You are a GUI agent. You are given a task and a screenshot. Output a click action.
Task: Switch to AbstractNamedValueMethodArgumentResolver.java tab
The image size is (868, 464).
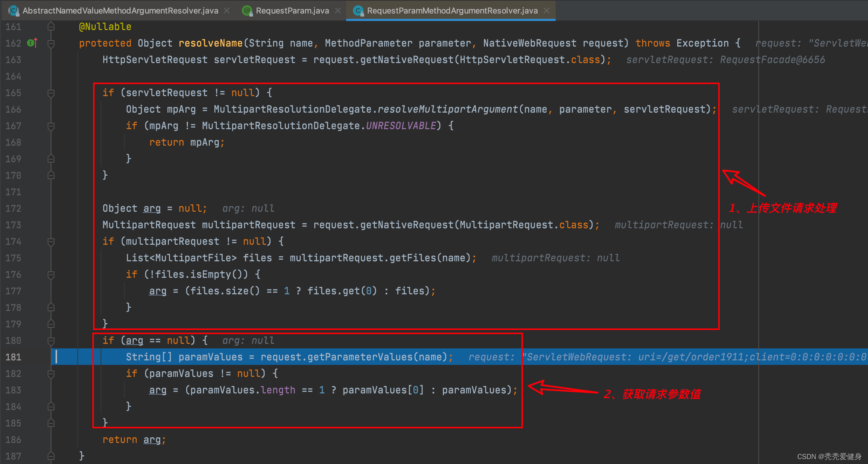click(120, 11)
